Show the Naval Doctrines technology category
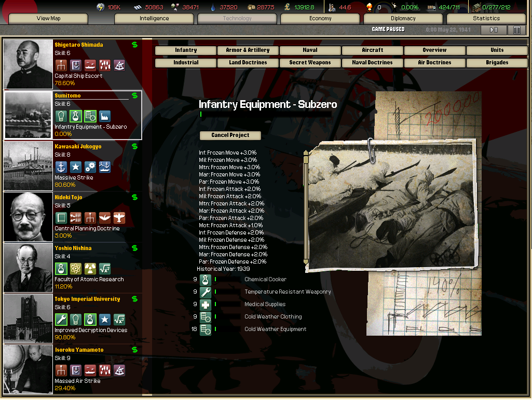The image size is (532, 400). coord(372,63)
